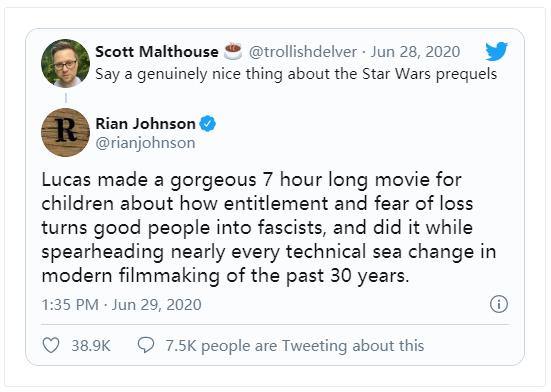Viewport: 551px width, 392px height.
Task: Visit the @rianjohnson handle
Action: coord(145,143)
